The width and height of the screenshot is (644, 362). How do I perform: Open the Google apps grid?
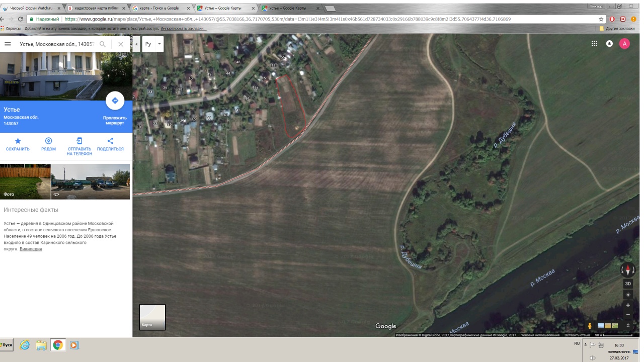pyautogui.click(x=594, y=44)
